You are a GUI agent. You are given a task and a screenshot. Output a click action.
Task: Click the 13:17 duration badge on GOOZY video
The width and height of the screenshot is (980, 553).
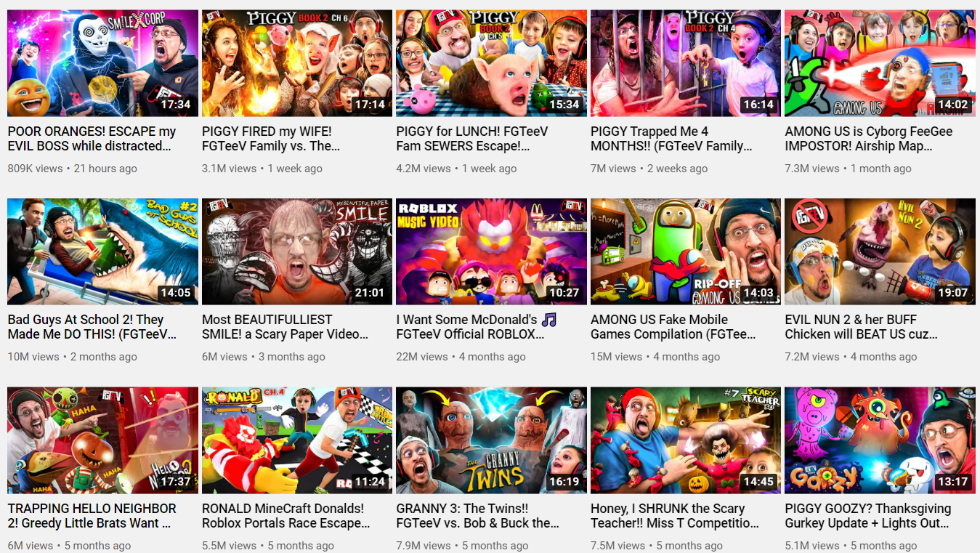click(x=953, y=482)
